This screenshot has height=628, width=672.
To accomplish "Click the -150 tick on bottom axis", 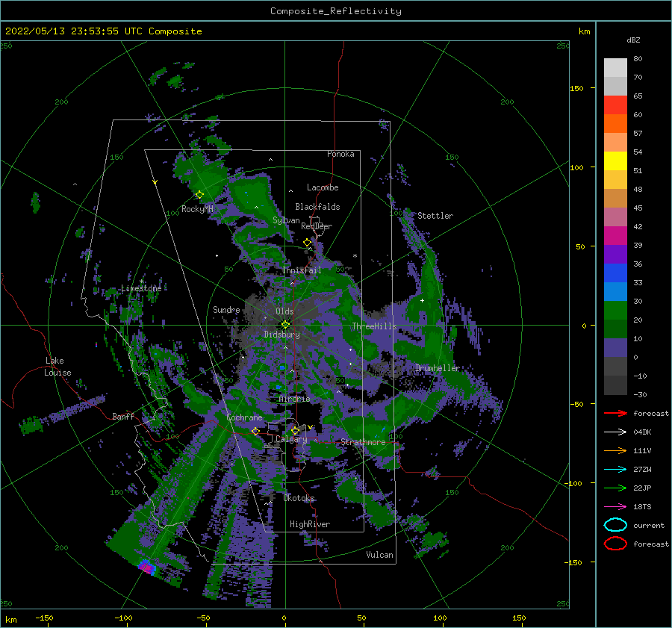I will [x=44, y=618].
